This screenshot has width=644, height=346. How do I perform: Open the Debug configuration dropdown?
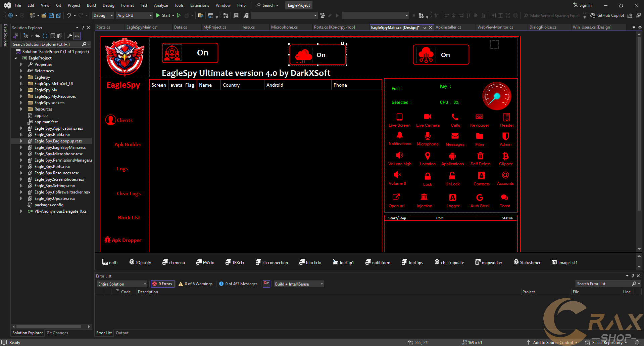click(103, 15)
